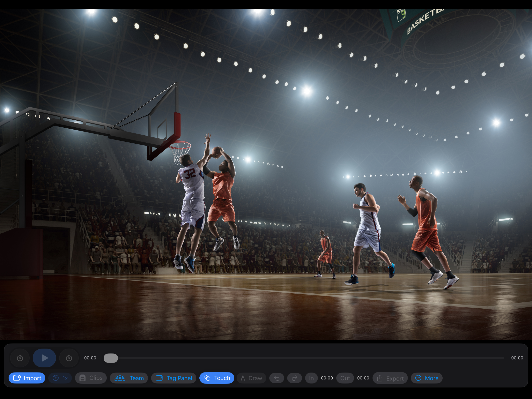The width and height of the screenshot is (532, 399).
Task: Click the playback scrubber handle
Action: 111,358
